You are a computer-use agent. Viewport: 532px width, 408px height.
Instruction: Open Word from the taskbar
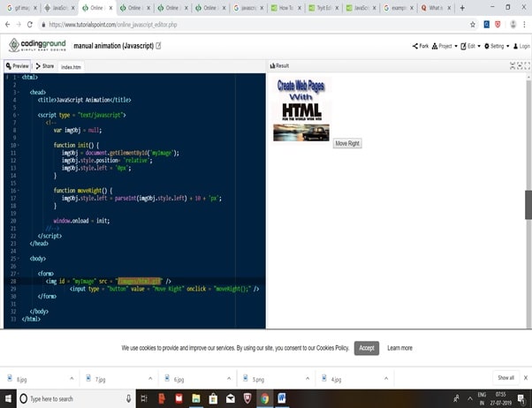pos(282,398)
